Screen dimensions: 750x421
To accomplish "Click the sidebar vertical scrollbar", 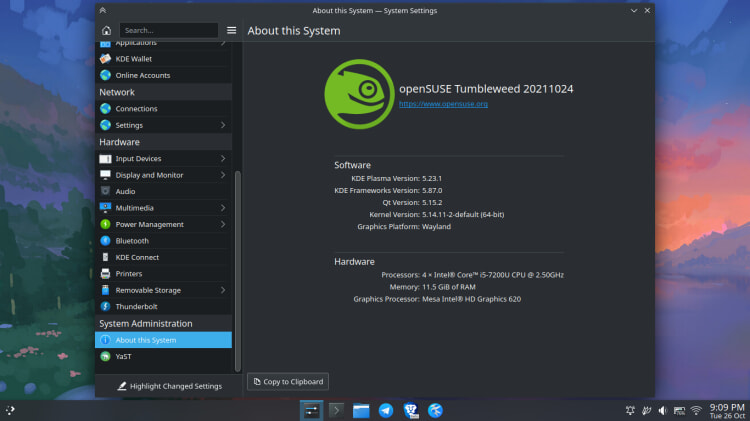I will coord(238,270).
